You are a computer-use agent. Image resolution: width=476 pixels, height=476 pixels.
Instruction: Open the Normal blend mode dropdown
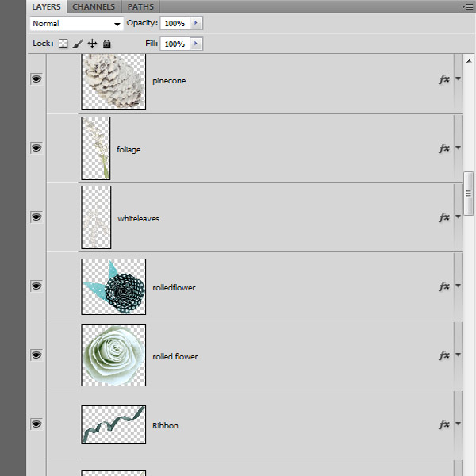(76, 23)
